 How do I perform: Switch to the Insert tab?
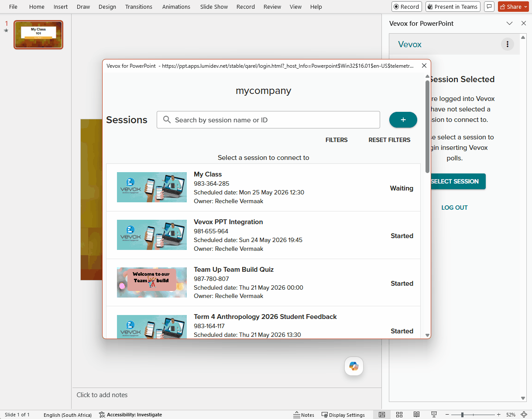point(61,7)
